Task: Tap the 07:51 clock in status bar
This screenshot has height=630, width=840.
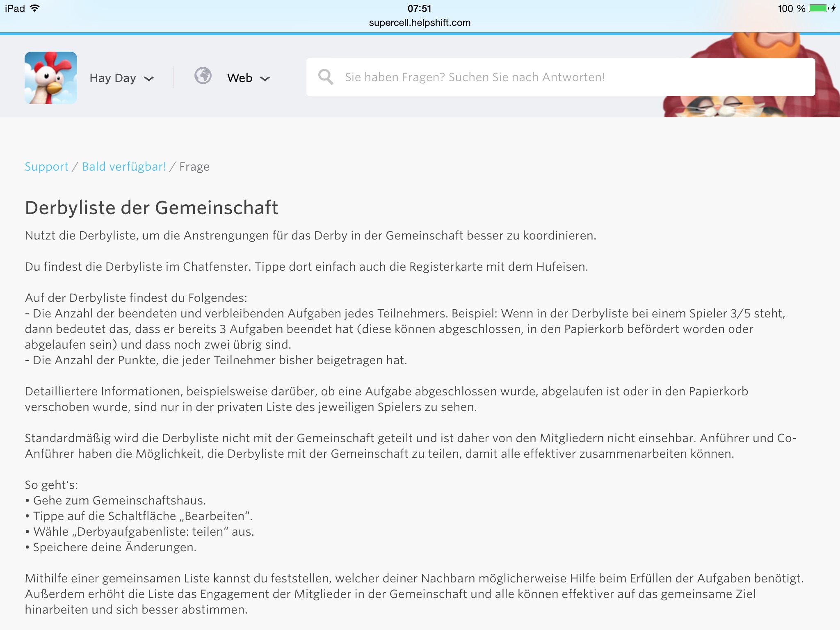Action: (419, 8)
